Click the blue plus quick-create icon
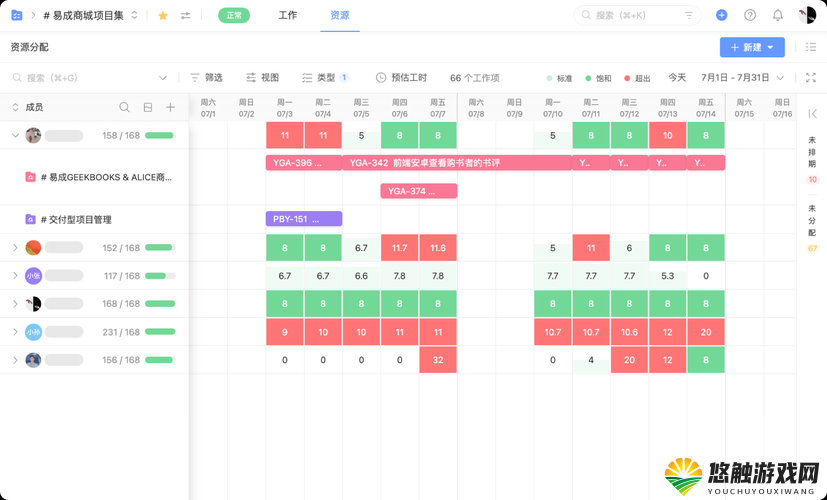Image resolution: width=827 pixels, height=500 pixels. pos(722,15)
